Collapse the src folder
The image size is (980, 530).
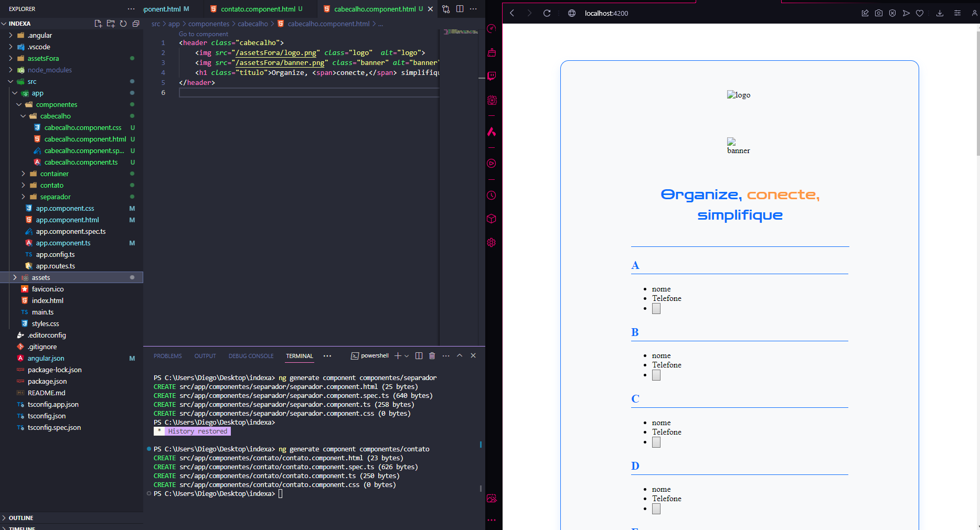coord(10,81)
